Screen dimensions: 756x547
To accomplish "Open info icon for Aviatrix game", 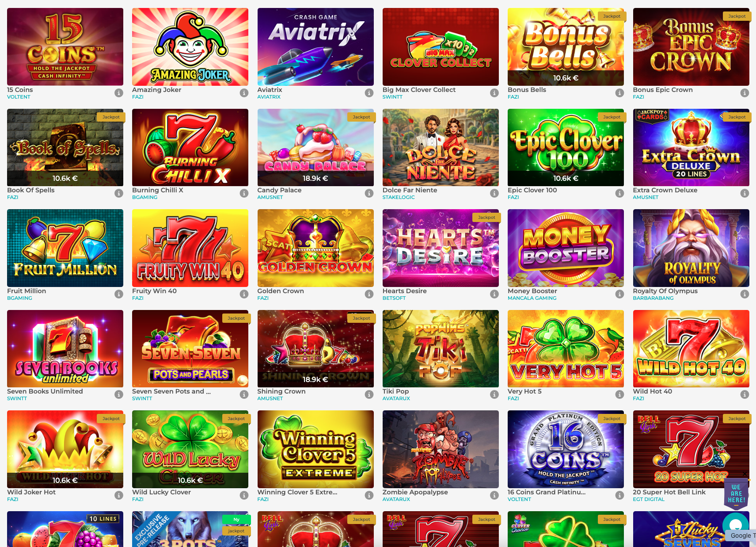I will click(369, 93).
